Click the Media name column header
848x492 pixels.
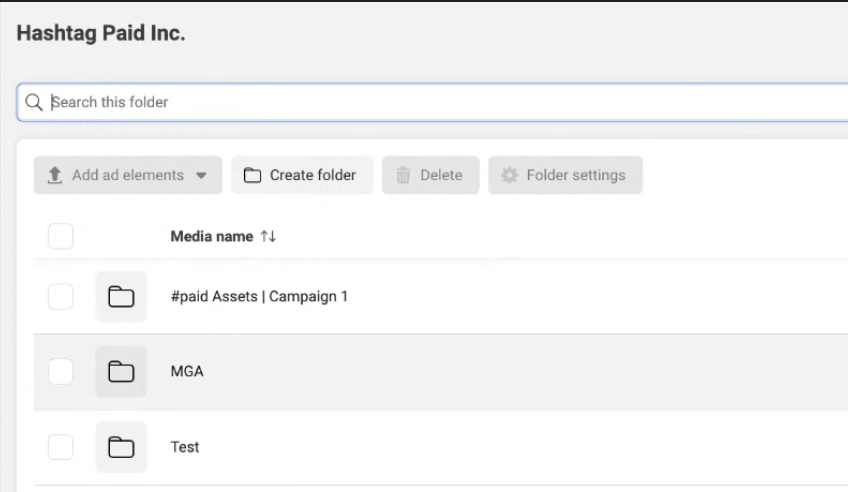point(212,236)
